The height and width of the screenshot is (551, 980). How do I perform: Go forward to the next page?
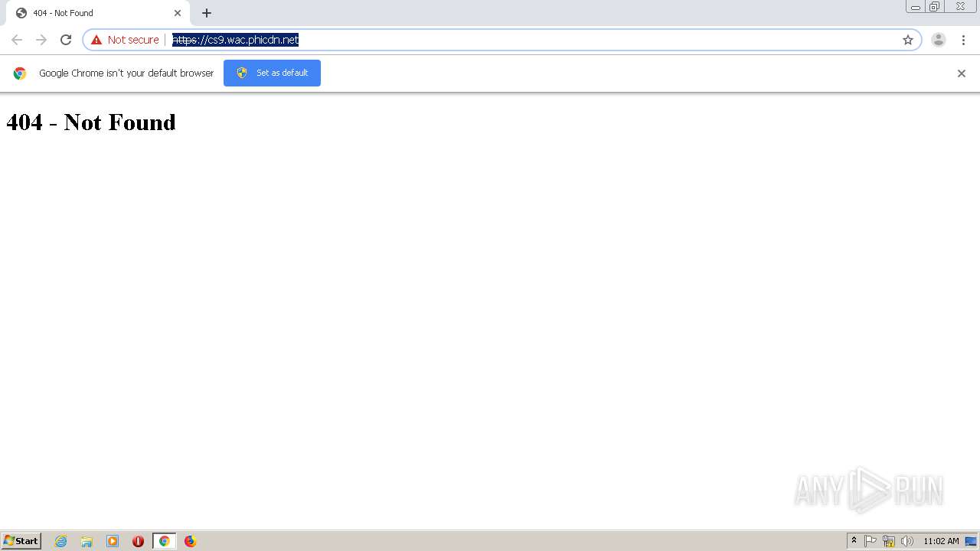tap(41, 40)
